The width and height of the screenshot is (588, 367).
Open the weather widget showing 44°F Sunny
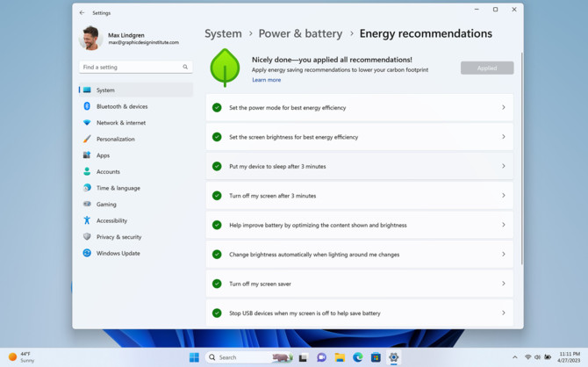[22, 357]
